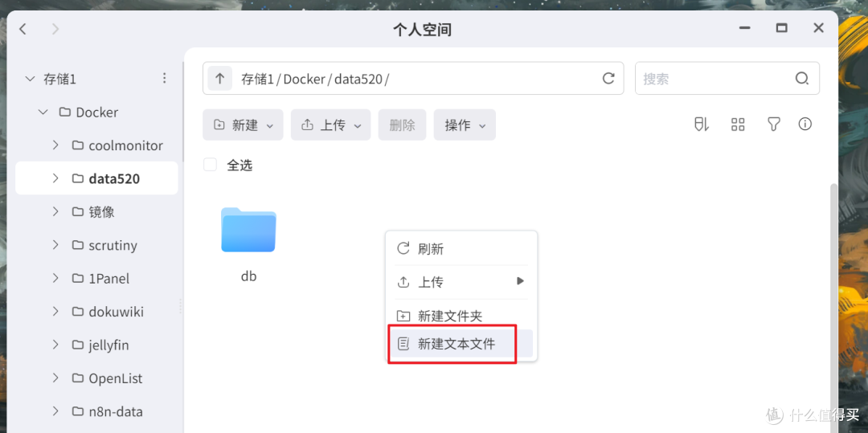The image size is (868, 433).
Task: Go back with the left arrow
Action: pos(23,29)
